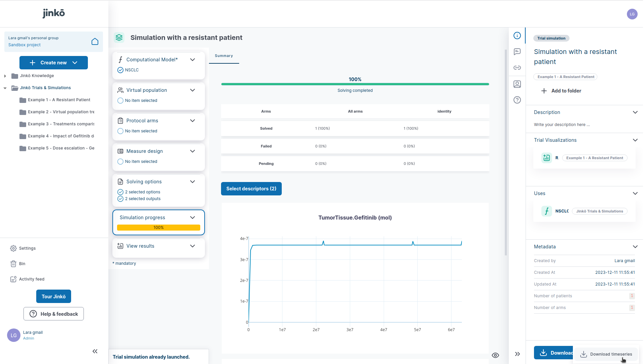Click the Tour Jinkō button
The height and width of the screenshot is (364, 644).
[x=54, y=297]
